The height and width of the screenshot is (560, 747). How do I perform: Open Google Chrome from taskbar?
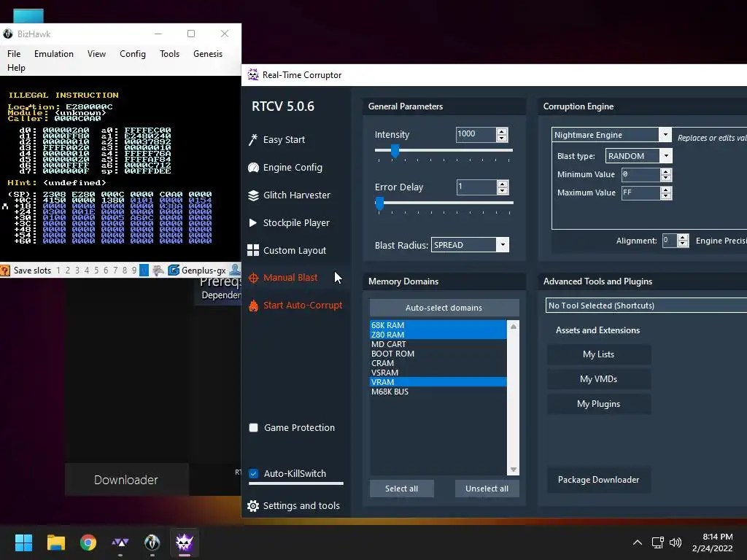click(x=88, y=542)
